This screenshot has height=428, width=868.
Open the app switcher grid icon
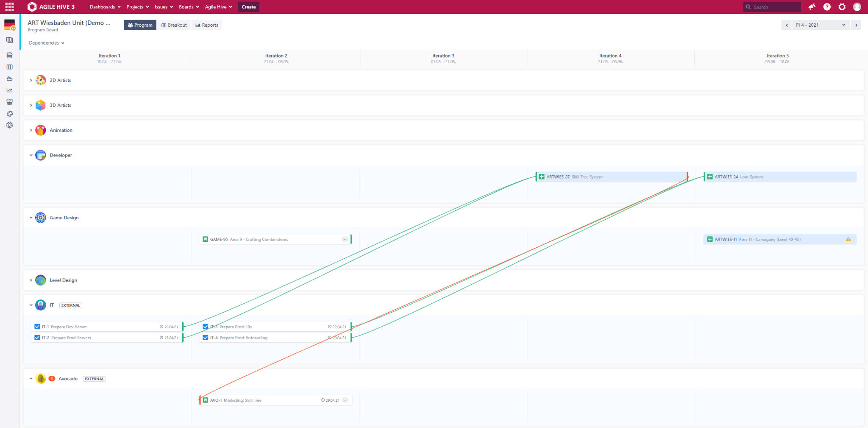(x=9, y=7)
